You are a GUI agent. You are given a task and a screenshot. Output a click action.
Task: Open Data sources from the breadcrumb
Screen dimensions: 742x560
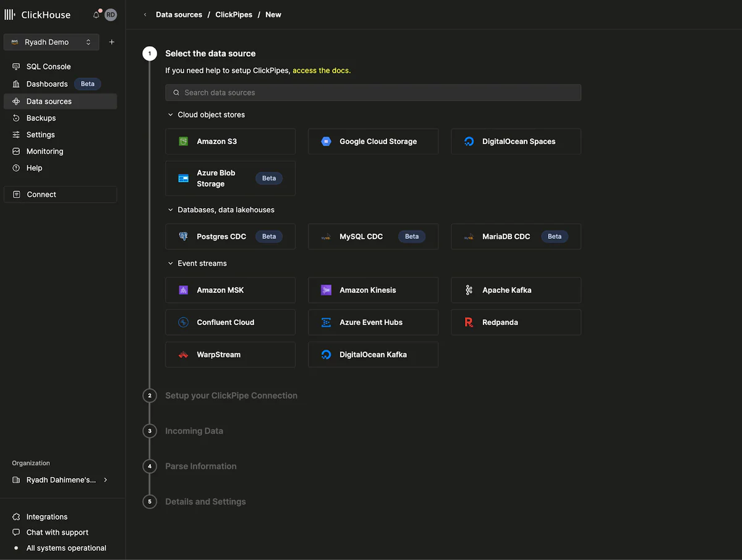[x=179, y=14]
